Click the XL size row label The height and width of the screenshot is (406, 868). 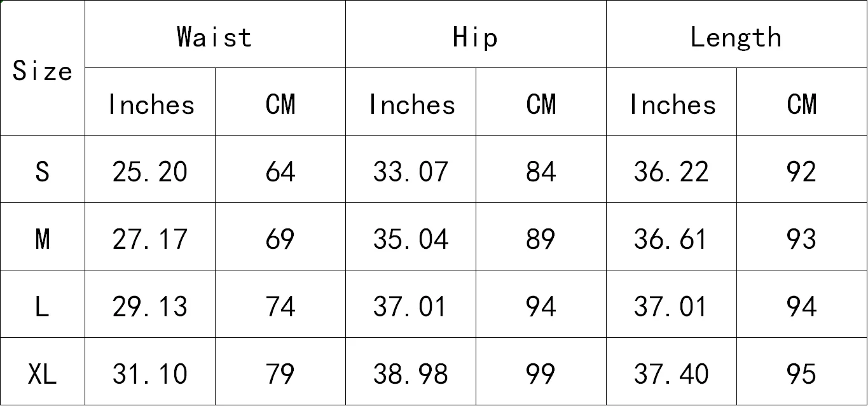42,372
